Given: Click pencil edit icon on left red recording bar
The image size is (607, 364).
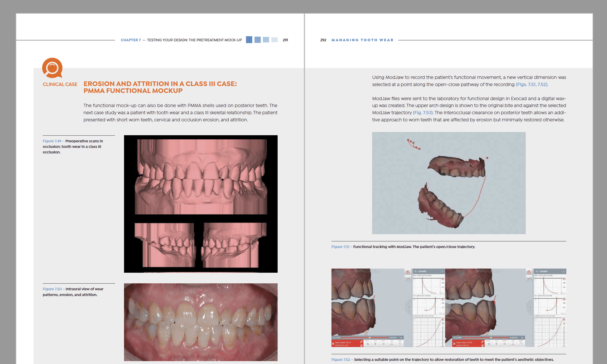Looking at the screenshot, I should click(361, 342).
